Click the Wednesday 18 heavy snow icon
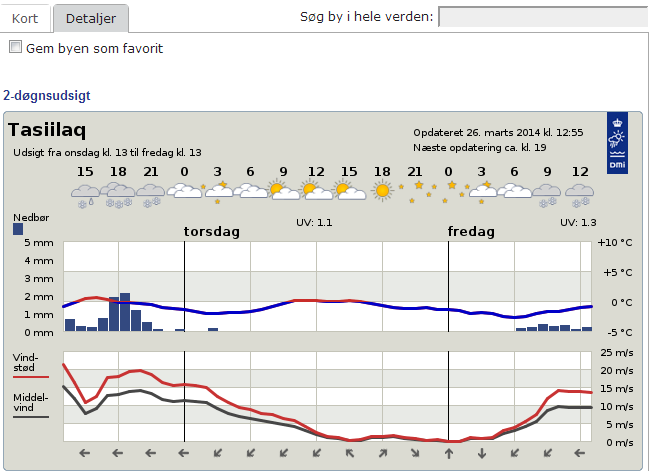Image resolution: width=649 pixels, height=471 pixels. click(118, 195)
